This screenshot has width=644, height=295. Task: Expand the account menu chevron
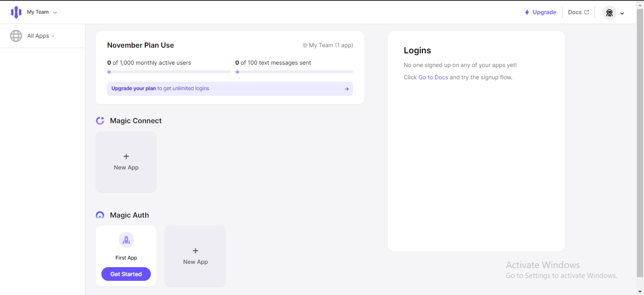622,13
